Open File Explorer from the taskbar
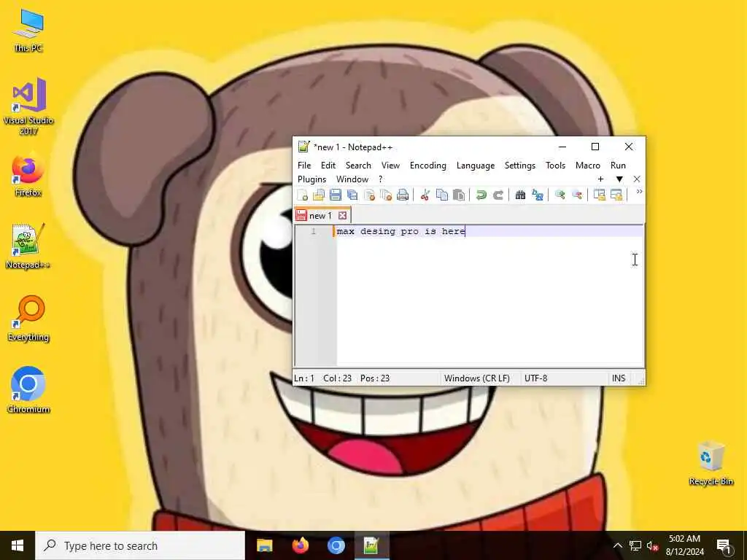The height and width of the screenshot is (560, 747). tap(264, 545)
